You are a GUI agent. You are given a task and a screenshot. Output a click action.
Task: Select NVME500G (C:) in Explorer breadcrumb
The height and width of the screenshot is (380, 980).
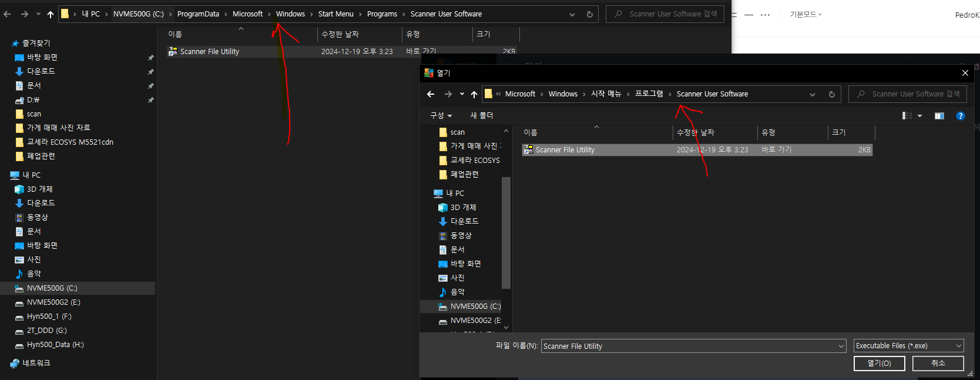pyautogui.click(x=139, y=14)
